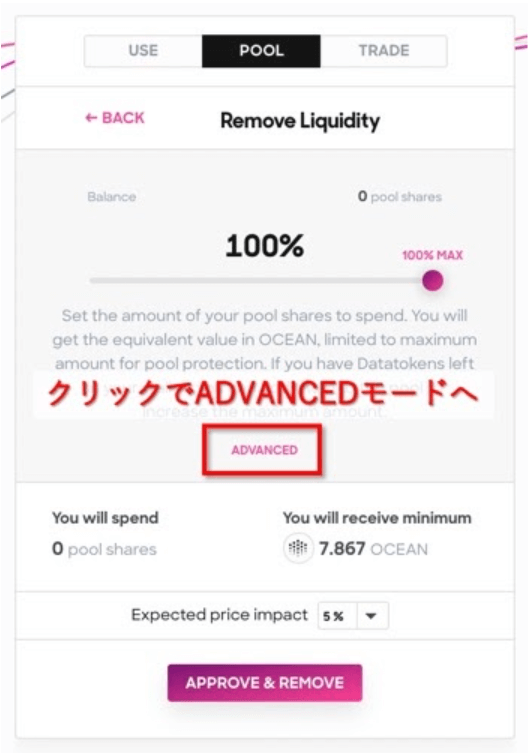Click the 7.867 OCEAN amount
This screenshot has width=530, height=753.
coord(373,549)
